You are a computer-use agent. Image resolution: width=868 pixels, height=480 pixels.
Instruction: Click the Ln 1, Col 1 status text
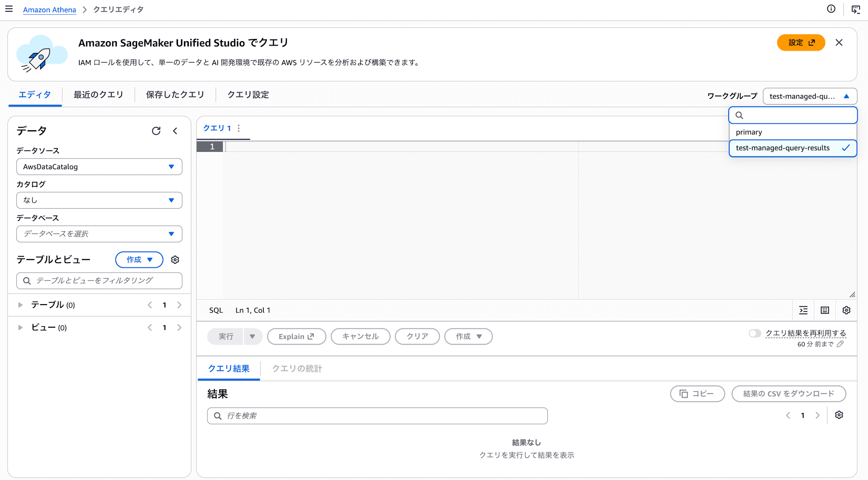coord(253,310)
